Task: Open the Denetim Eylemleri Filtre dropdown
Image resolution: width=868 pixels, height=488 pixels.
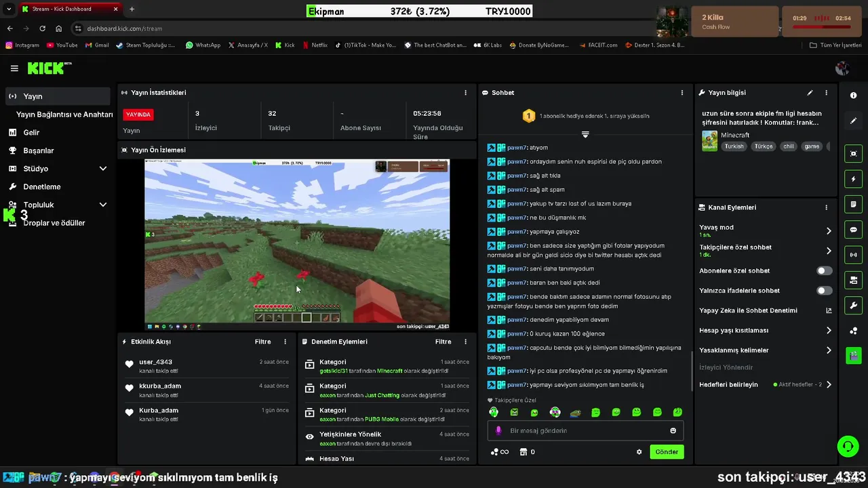Action: pos(443,342)
